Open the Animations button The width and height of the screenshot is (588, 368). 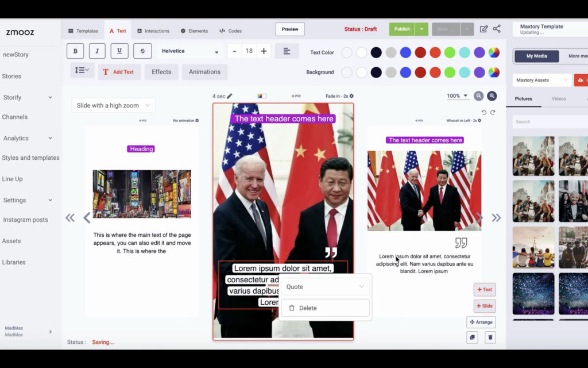pos(204,72)
